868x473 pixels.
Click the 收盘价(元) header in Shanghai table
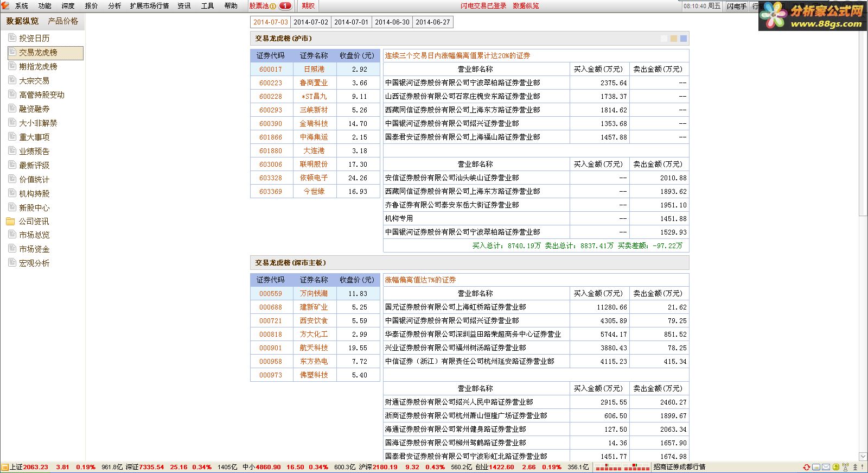click(357, 56)
